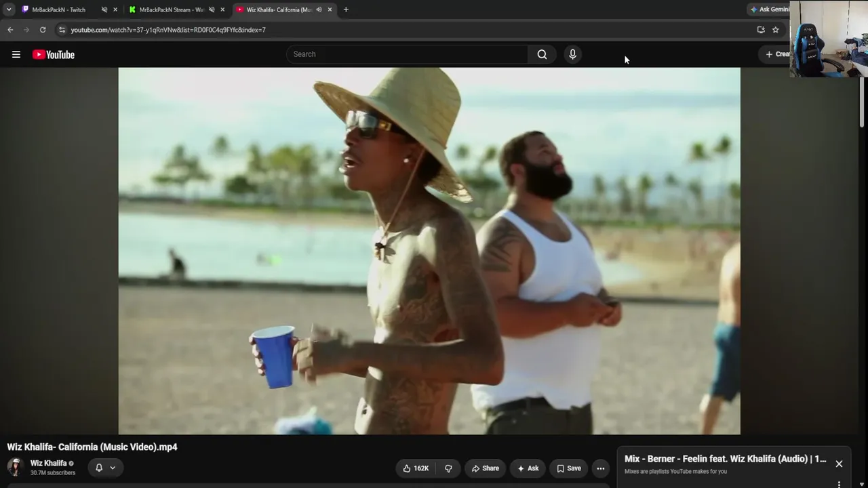The height and width of the screenshot is (488, 868).
Task: Reload the YouTube page
Action: (x=43, y=30)
